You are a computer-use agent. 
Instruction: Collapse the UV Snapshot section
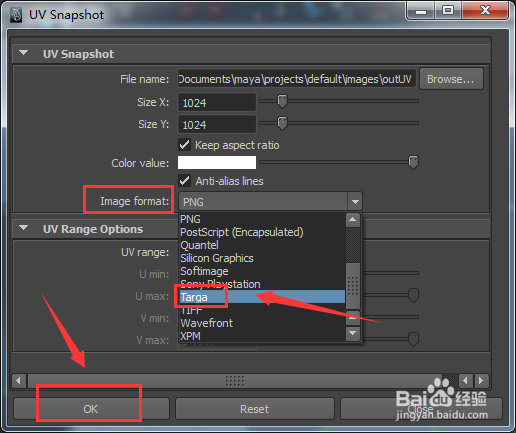pos(24,53)
